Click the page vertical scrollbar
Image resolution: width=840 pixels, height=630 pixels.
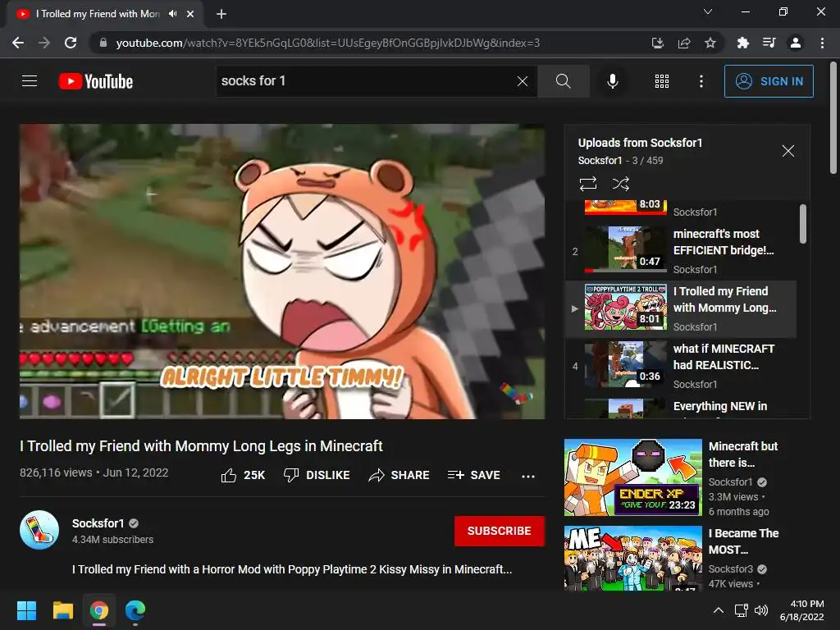pos(833,118)
